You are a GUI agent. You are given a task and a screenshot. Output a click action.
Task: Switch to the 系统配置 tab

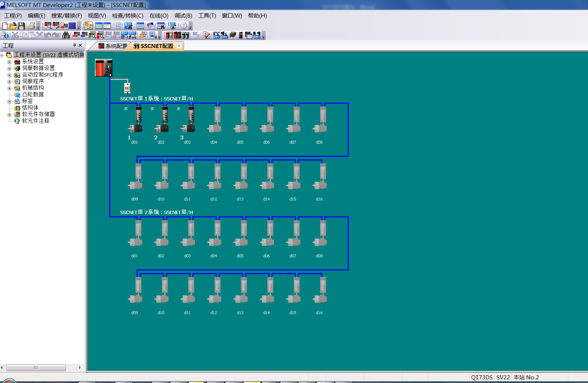point(113,46)
